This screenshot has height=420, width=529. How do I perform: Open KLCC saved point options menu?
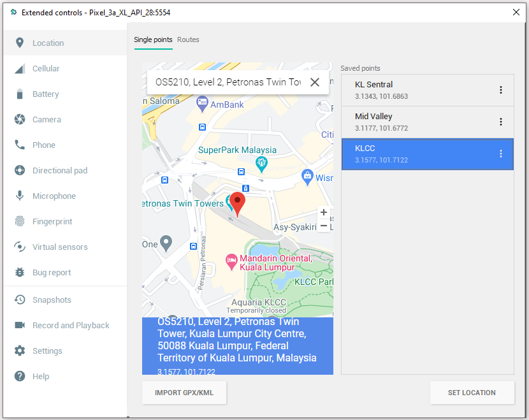(501, 154)
